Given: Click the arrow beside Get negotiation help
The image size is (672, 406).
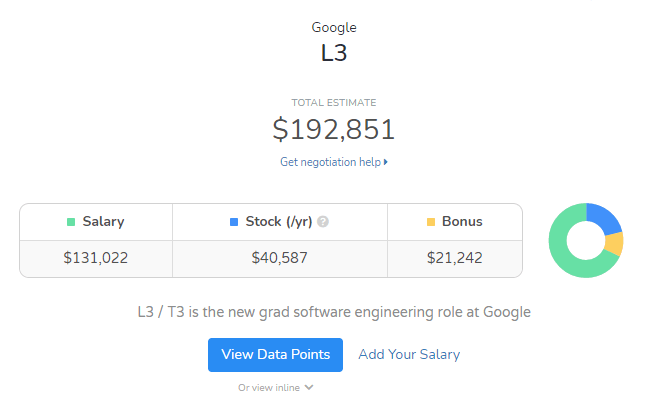Looking at the screenshot, I should 386,162.
